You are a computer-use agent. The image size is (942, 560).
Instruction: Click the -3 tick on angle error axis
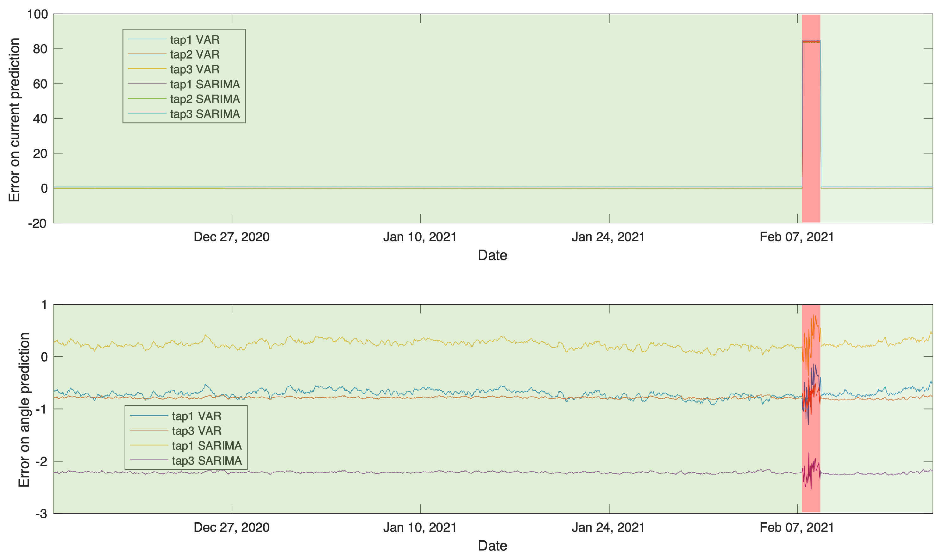click(41, 514)
